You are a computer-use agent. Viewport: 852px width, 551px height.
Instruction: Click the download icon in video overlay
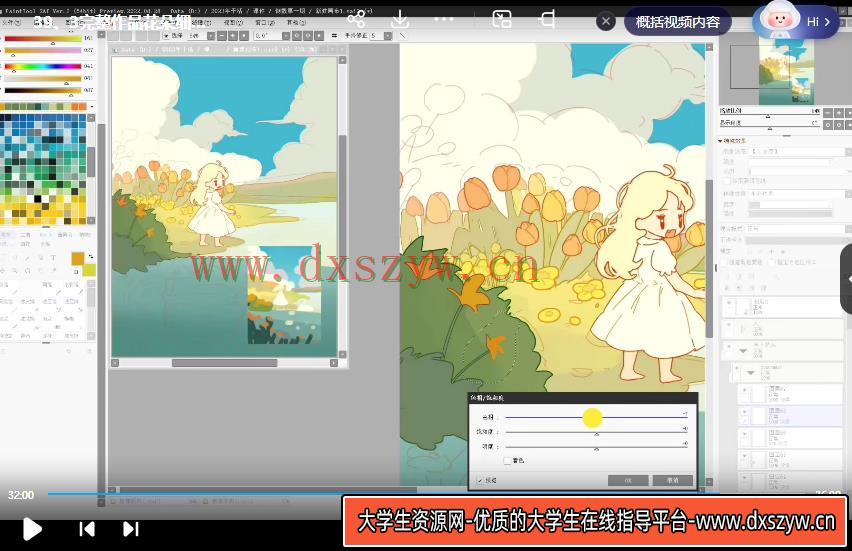(400, 20)
